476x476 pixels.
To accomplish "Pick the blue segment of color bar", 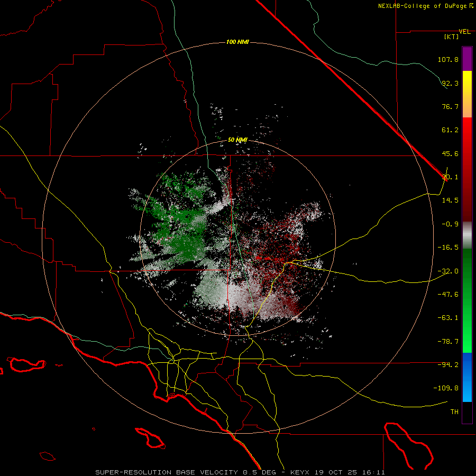I will [467, 377].
